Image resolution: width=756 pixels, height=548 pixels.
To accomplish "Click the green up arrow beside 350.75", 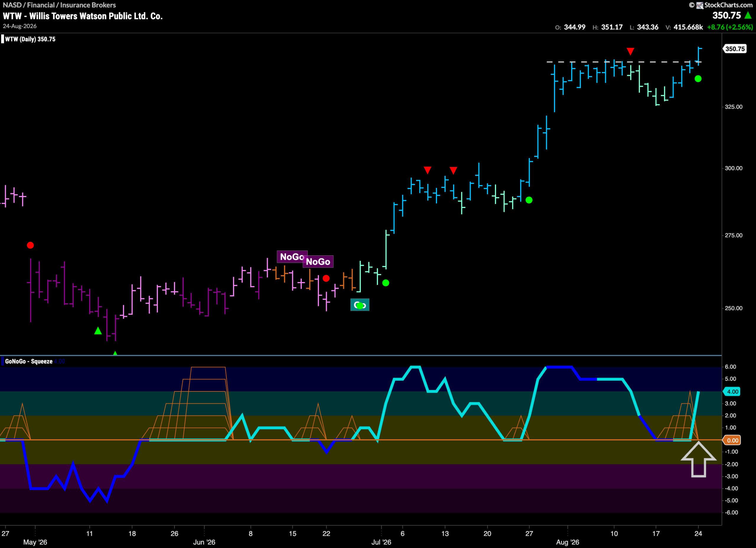I will click(748, 15).
